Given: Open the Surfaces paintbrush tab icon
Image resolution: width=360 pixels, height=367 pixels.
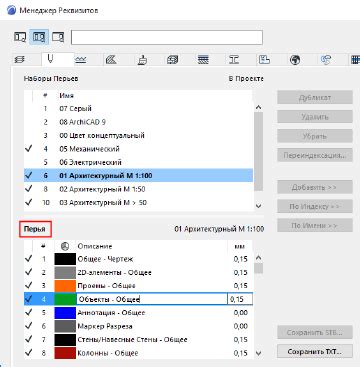Looking at the screenshot, I should (x=142, y=60).
